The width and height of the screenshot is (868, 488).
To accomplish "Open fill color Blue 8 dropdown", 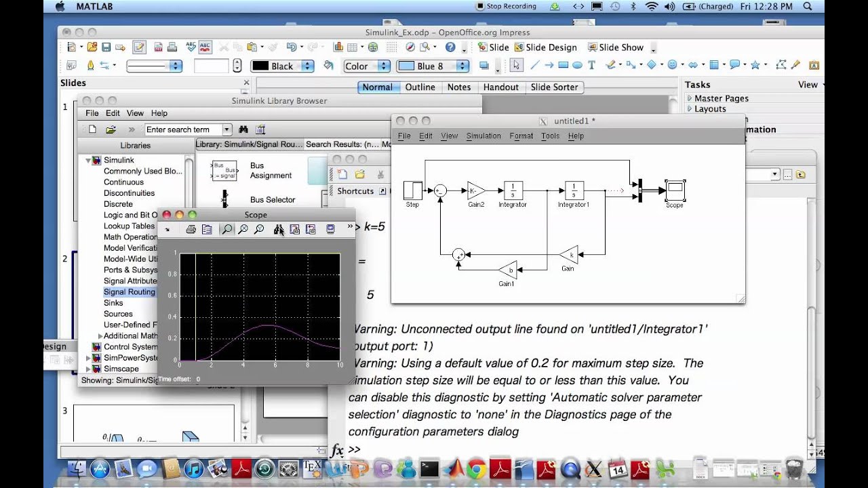I will (x=462, y=66).
